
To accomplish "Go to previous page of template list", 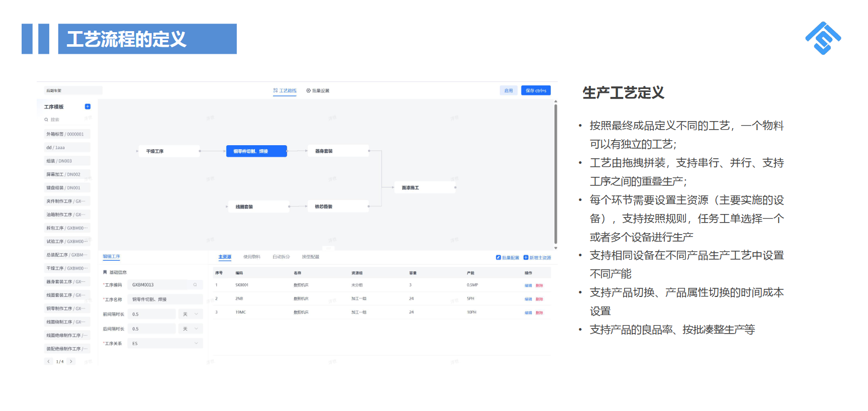I will (49, 361).
